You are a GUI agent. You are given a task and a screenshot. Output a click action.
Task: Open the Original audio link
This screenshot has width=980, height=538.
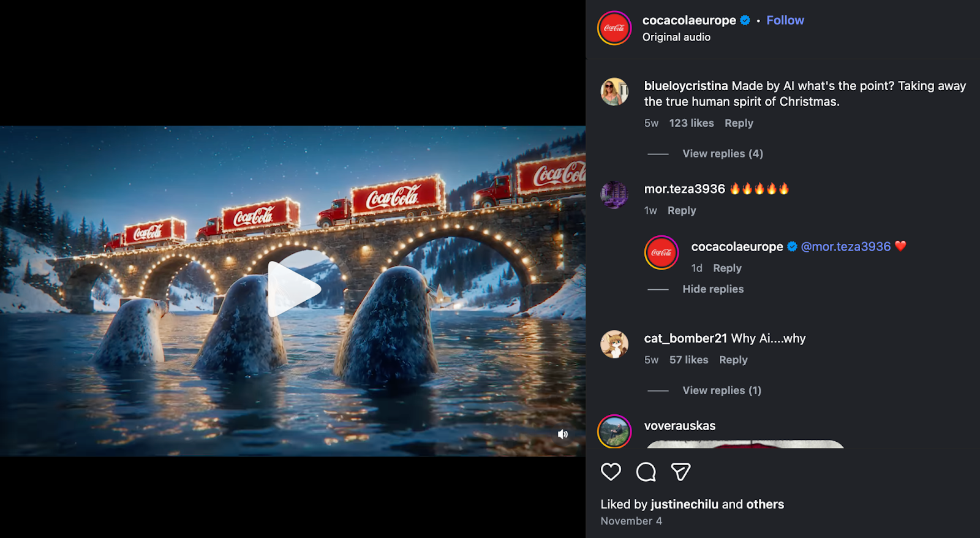click(676, 37)
